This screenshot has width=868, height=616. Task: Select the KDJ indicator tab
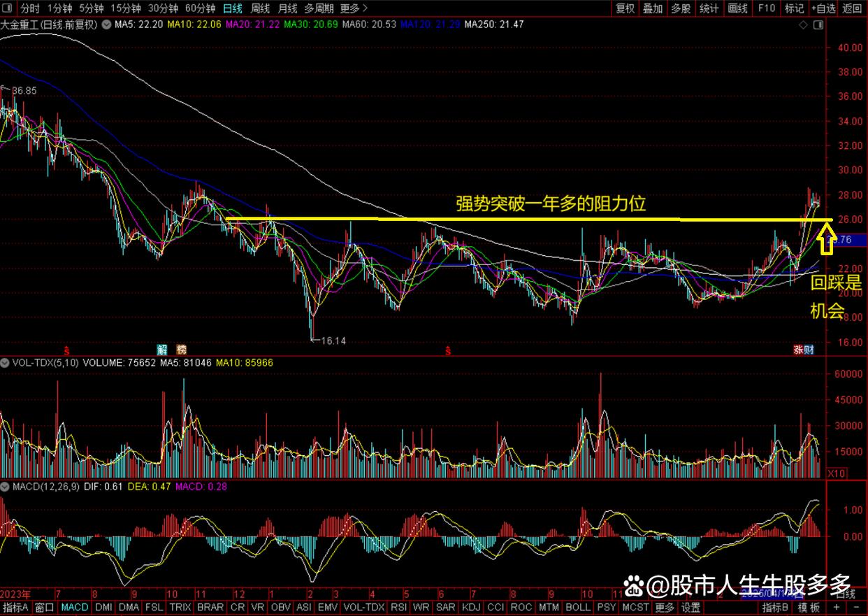(472, 608)
